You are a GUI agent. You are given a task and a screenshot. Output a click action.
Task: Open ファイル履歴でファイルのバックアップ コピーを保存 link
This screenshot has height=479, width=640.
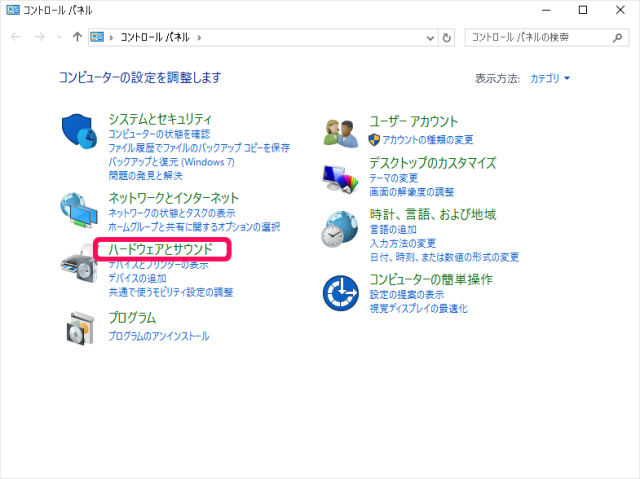(x=199, y=148)
